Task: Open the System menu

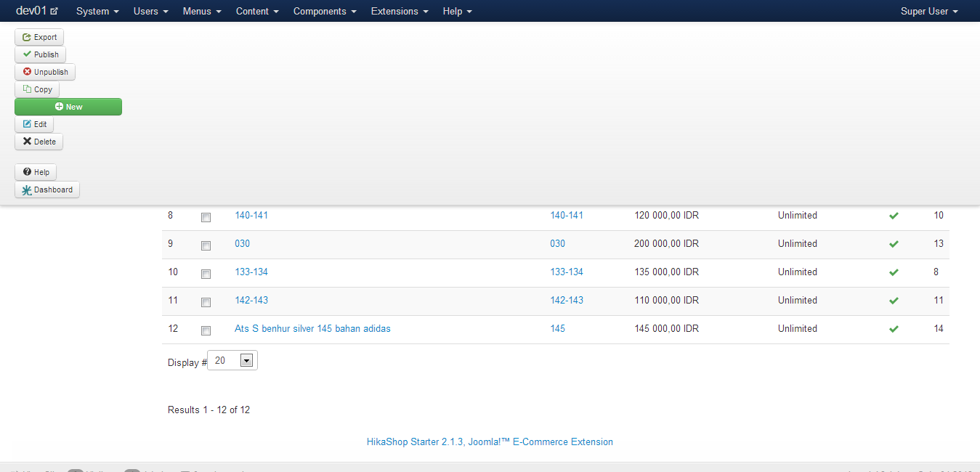Action: click(97, 12)
